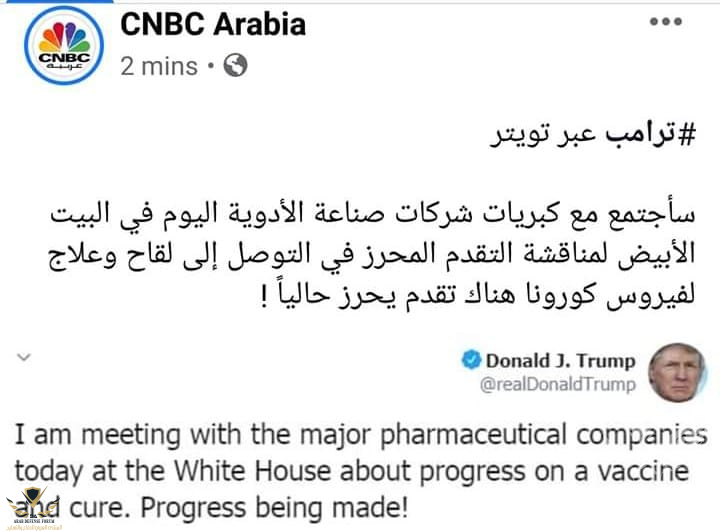Click the "Progress being made!" sentence
720x532 pixels.
274,508
